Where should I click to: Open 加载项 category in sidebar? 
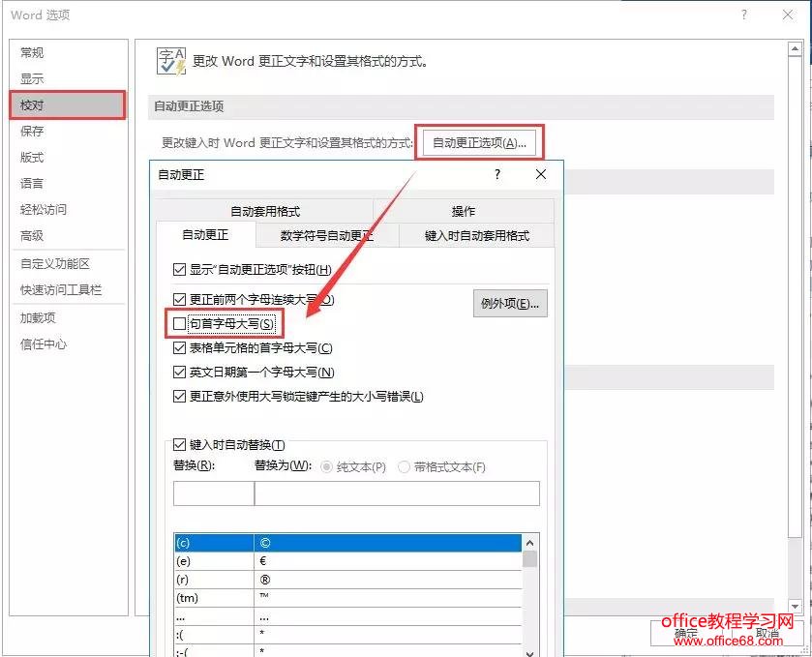click(38, 317)
